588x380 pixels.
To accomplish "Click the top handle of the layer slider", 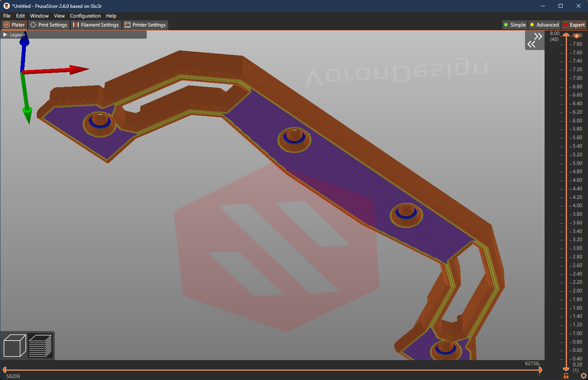I will [566, 35].
